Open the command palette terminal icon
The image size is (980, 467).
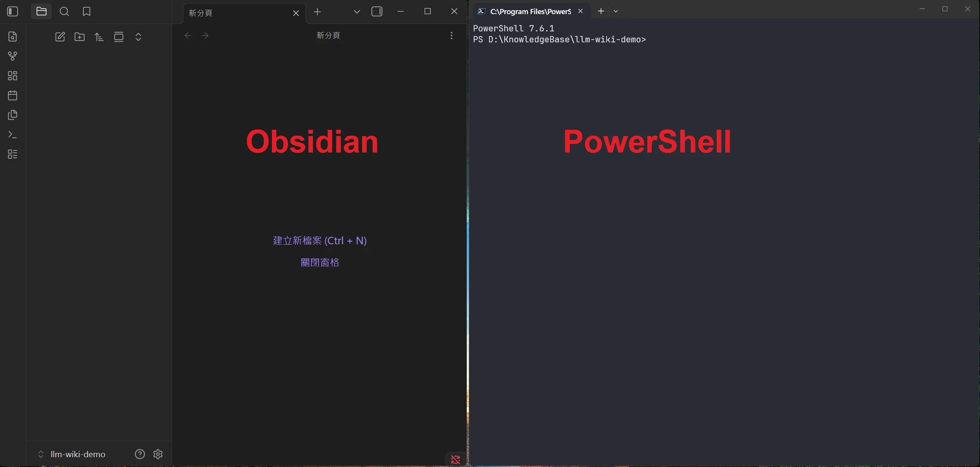point(13,134)
